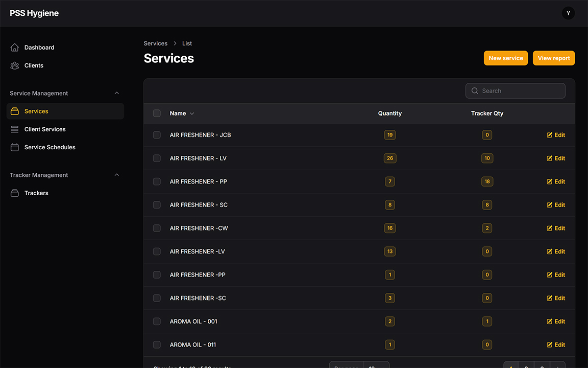Open the Services sidebar menu item
The image size is (588, 368).
[x=36, y=111]
